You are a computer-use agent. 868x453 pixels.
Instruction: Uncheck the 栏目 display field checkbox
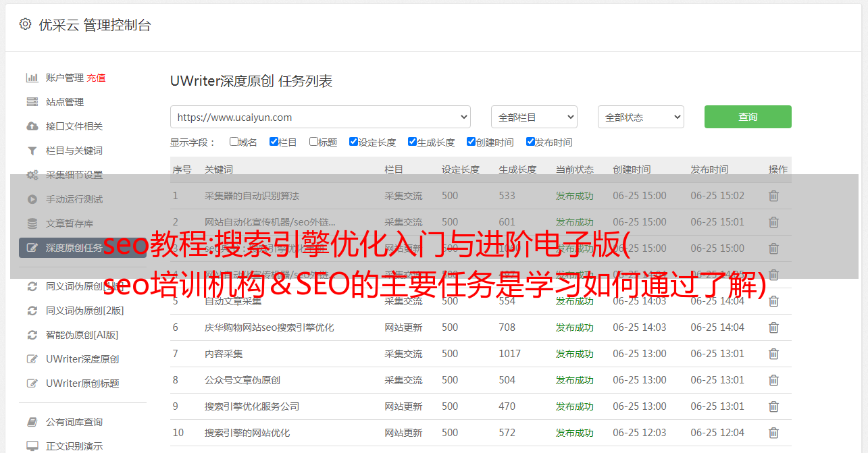pos(274,142)
